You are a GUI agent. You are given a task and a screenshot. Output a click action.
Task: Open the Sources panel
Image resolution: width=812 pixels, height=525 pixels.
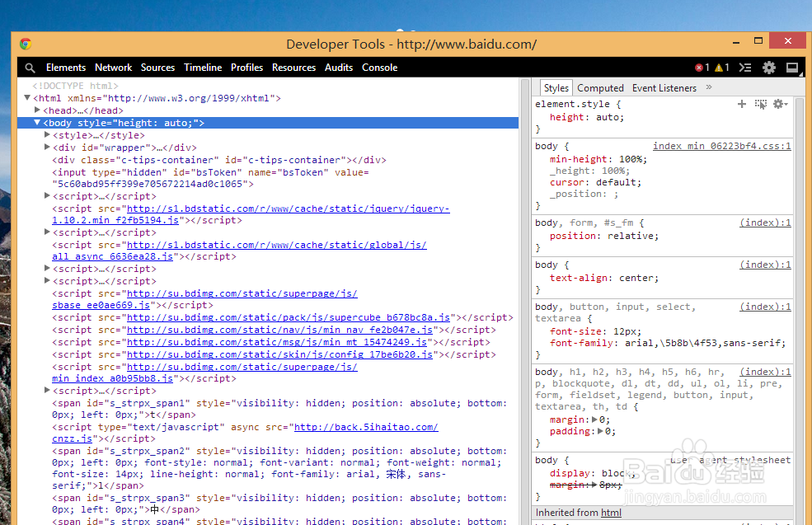coord(157,68)
